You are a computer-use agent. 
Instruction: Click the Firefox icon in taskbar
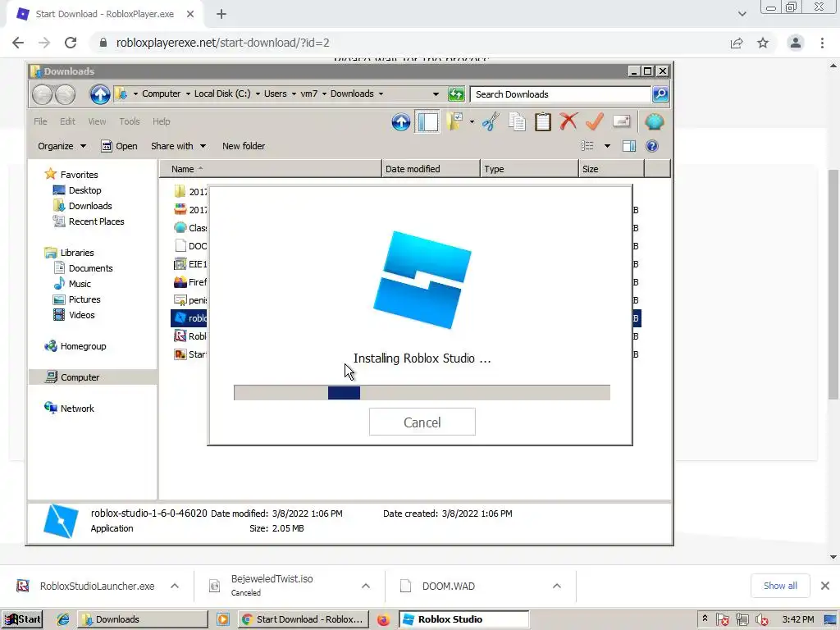coord(383,620)
